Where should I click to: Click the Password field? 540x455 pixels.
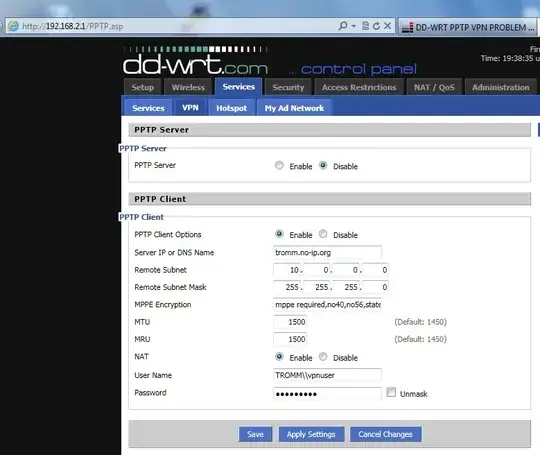327,393
